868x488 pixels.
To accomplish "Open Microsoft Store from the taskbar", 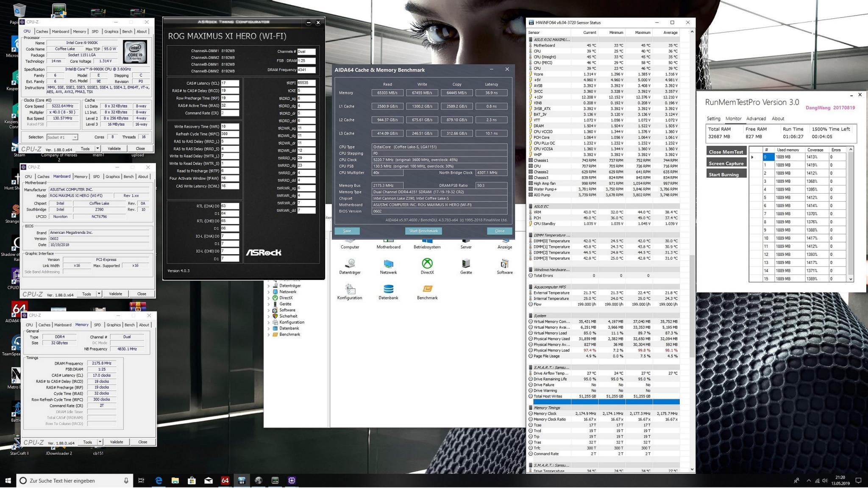I will click(192, 480).
